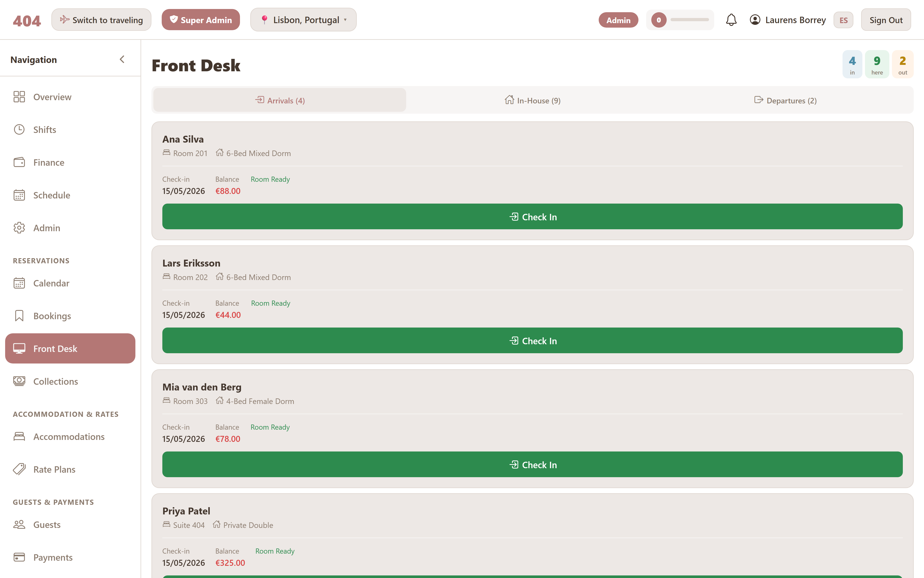The height and width of the screenshot is (578, 924).
Task: Open Admin from the sidebar
Action: 70,228
